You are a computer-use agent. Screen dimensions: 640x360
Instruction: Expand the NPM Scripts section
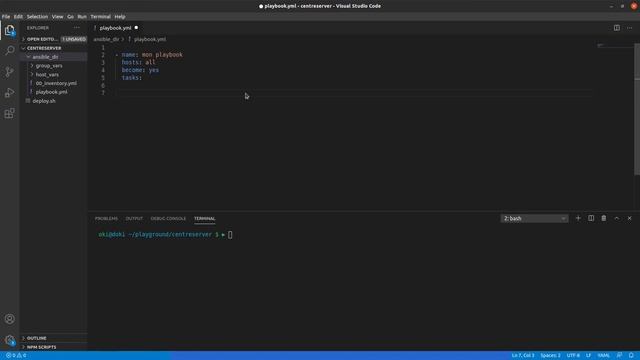pos(54,347)
